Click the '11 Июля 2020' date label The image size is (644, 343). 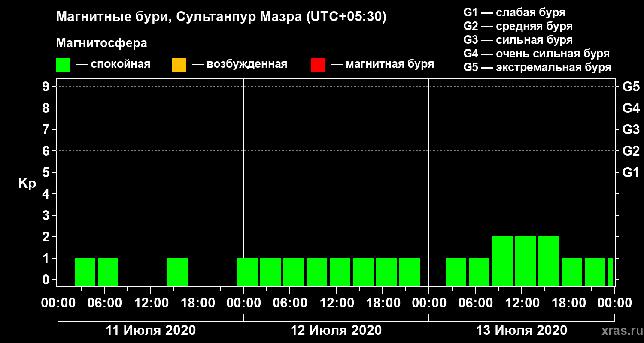pyautogui.click(x=151, y=331)
